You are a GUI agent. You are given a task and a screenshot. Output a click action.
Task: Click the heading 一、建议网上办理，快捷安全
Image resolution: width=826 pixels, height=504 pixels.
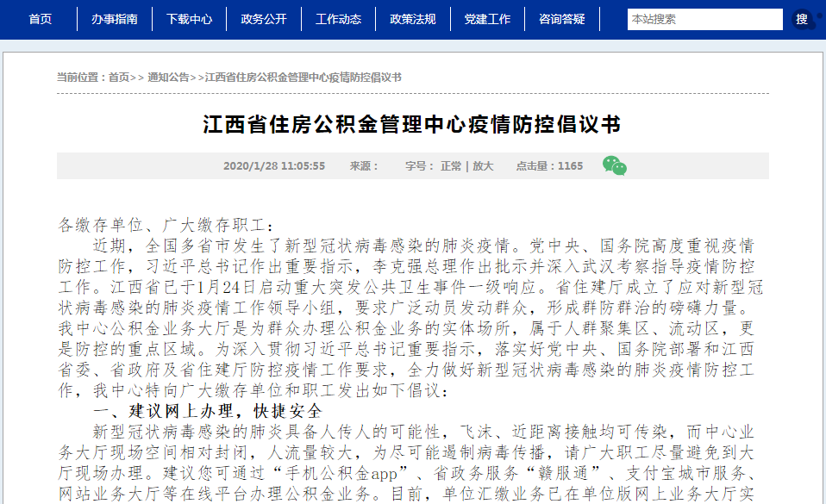tap(206, 411)
